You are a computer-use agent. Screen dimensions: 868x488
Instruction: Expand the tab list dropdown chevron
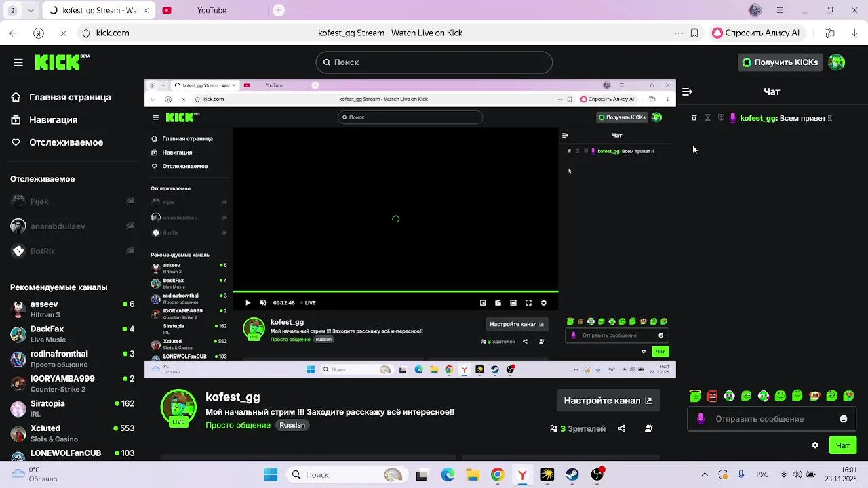(31, 10)
